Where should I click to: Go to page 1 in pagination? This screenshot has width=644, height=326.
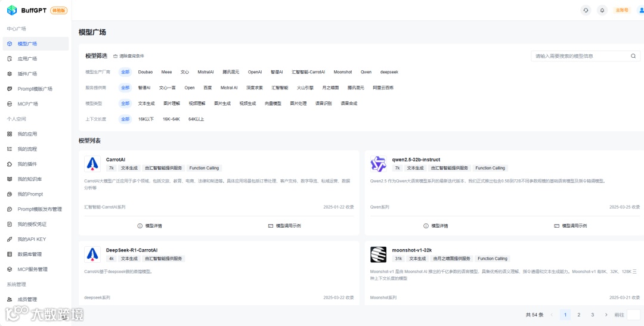tap(565, 315)
